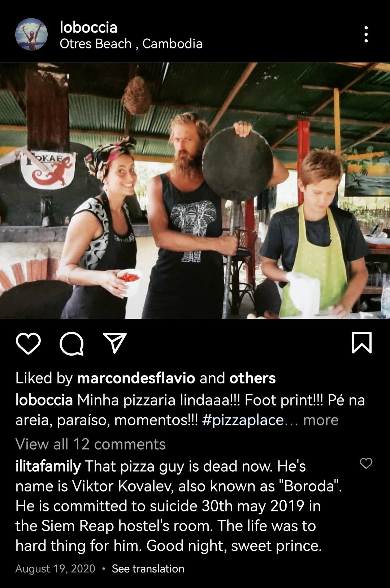This screenshot has width=390, height=588.
Task: Share the post via the paper plane icon
Action: click(x=115, y=343)
